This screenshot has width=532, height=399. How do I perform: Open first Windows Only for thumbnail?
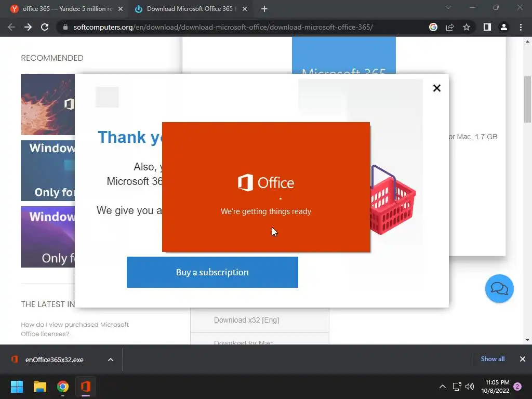pyautogui.click(x=48, y=170)
